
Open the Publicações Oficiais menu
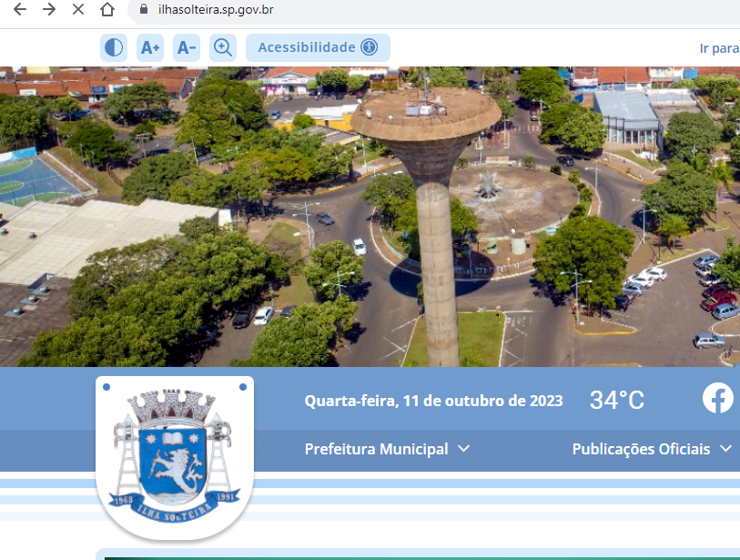pyautogui.click(x=641, y=449)
